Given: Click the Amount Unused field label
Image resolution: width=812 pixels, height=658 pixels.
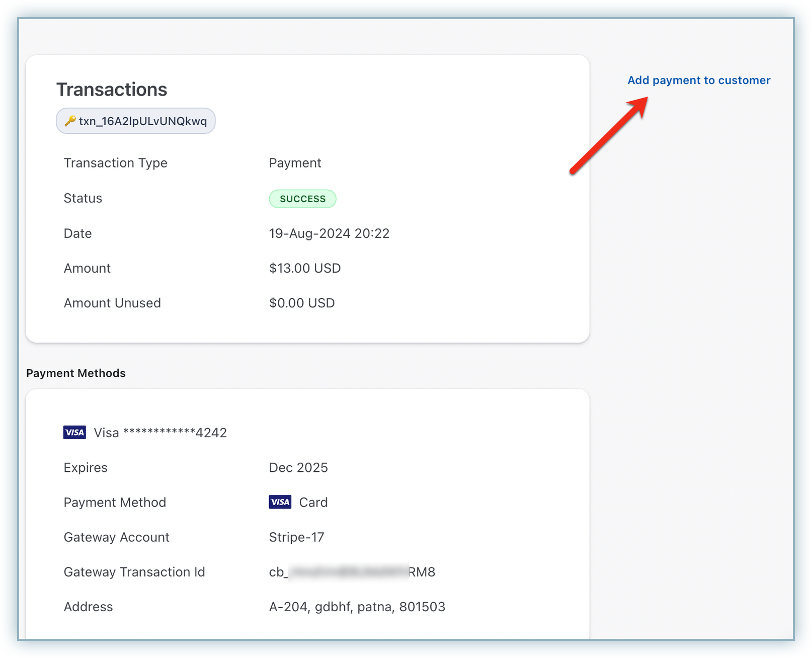Looking at the screenshot, I should click(112, 303).
